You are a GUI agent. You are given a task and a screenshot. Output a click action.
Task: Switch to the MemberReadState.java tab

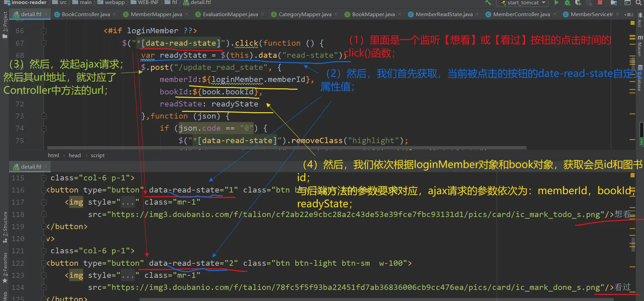[444, 14]
